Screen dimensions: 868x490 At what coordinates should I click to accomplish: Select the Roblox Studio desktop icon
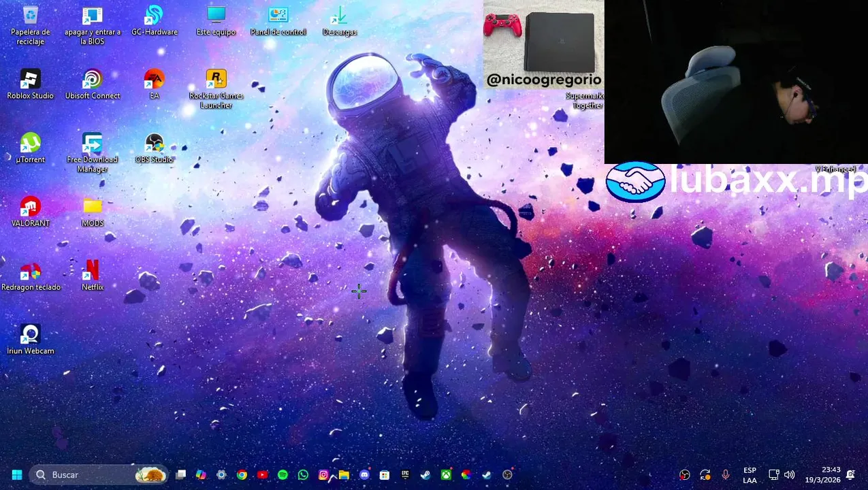[31, 85]
